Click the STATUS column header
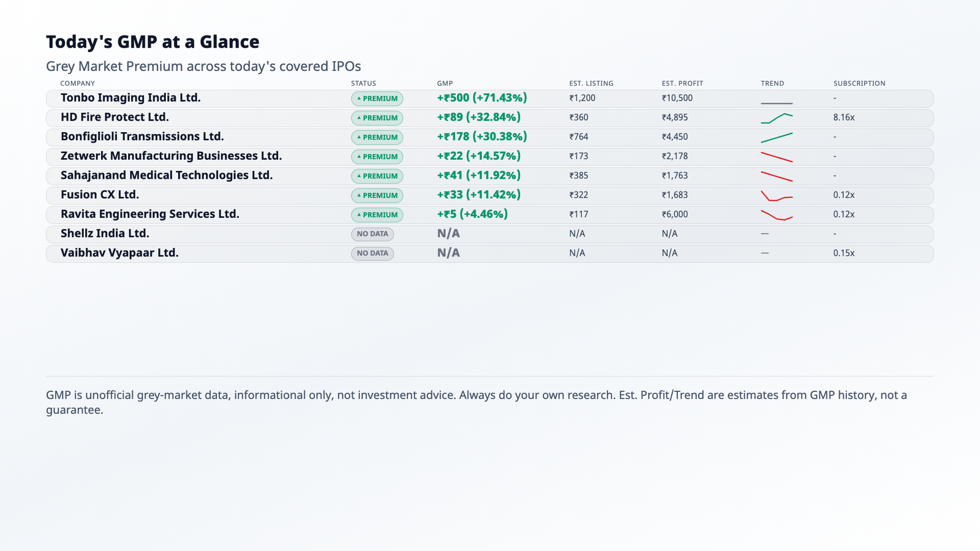 [363, 83]
